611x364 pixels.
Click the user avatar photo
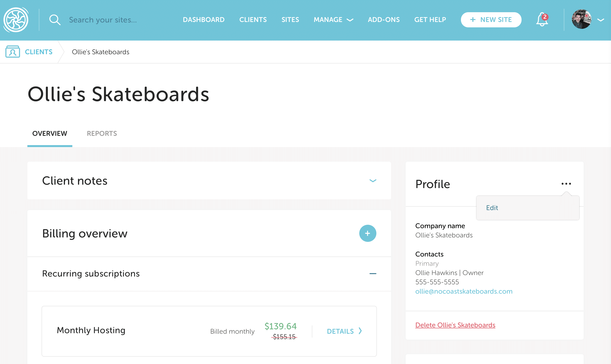581,19
